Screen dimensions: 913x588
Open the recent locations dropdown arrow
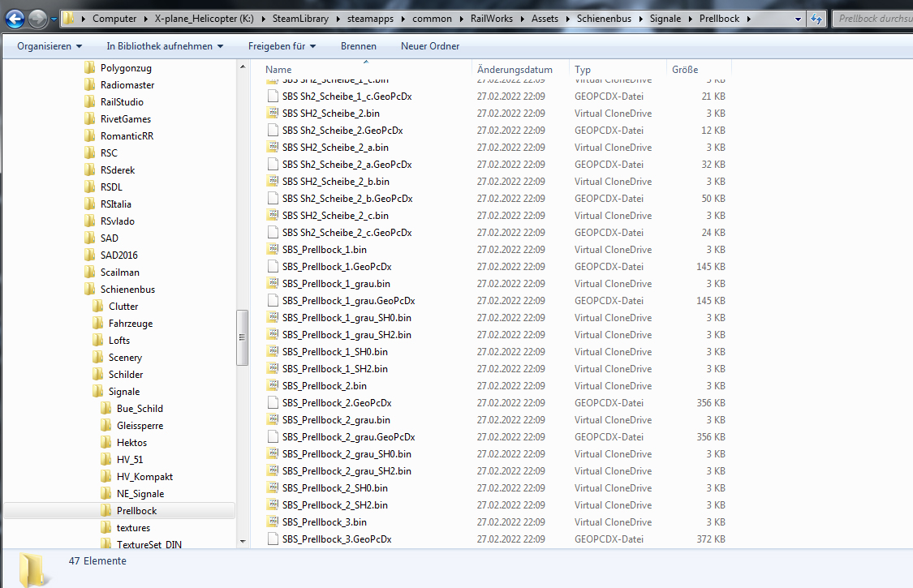(x=54, y=19)
